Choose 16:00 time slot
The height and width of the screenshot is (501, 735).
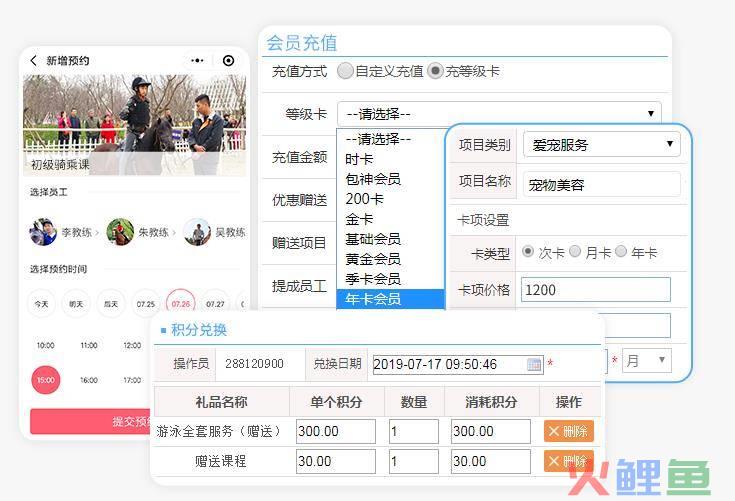(89, 380)
